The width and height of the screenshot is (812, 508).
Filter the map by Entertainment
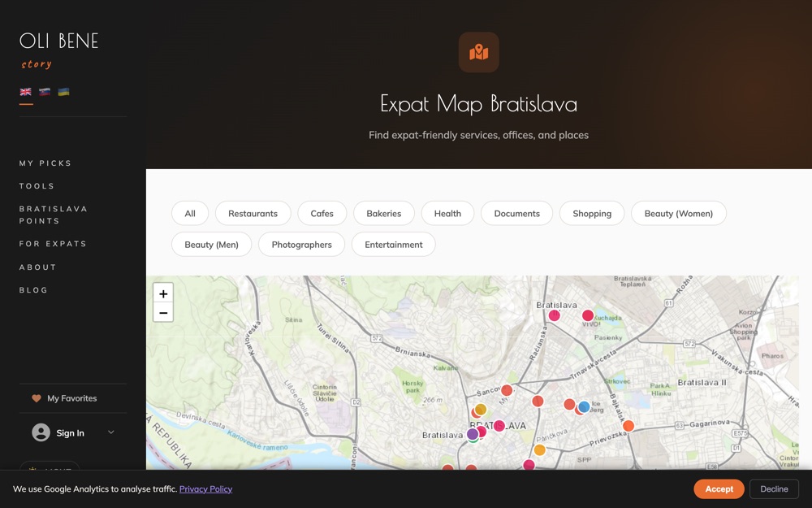pos(394,244)
